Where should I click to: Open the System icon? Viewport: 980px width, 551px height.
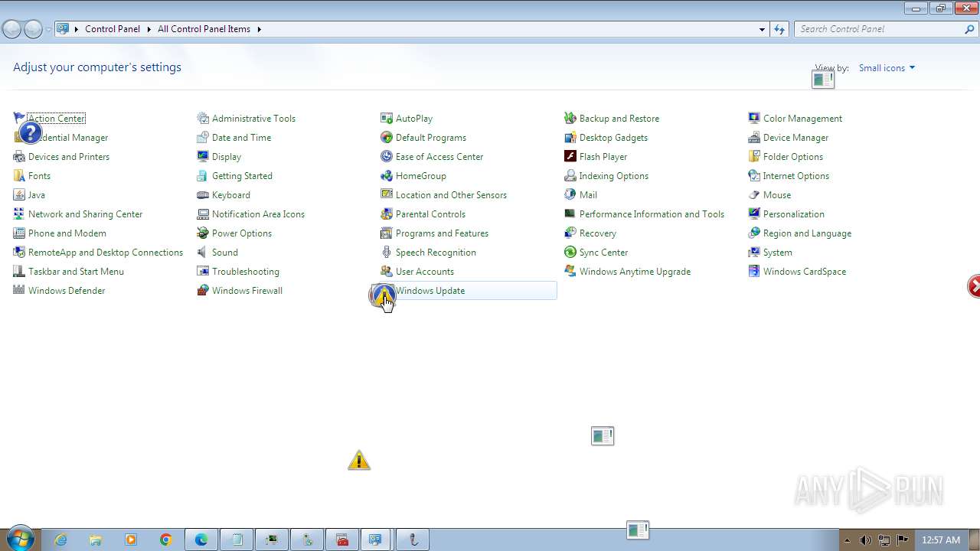(754, 253)
